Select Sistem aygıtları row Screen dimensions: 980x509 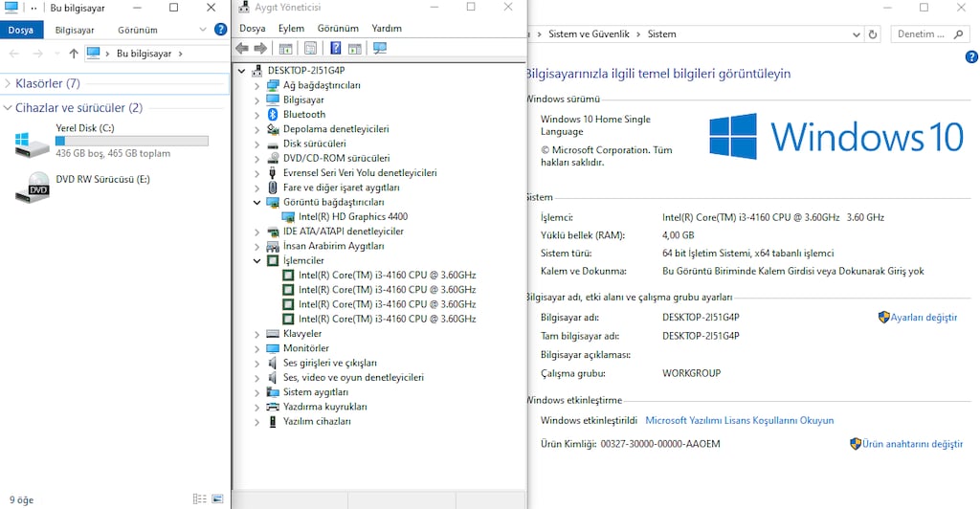pos(316,392)
